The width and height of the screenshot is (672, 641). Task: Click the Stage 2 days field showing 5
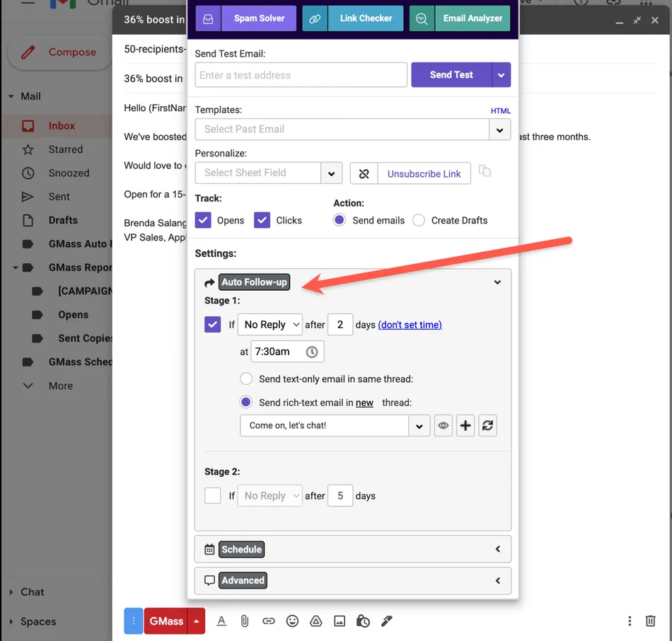(340, 496)
